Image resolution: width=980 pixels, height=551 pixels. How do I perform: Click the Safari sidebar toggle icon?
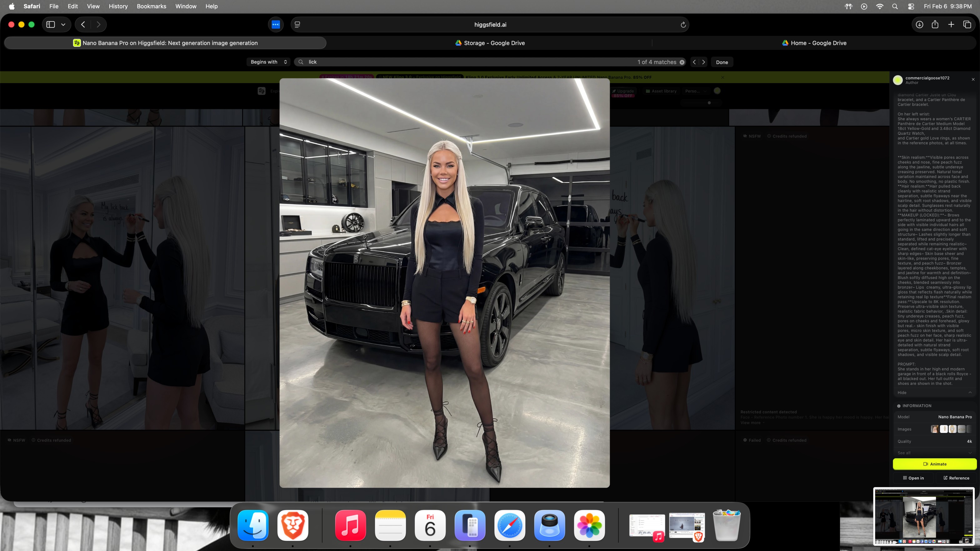[x=51, y=24]
